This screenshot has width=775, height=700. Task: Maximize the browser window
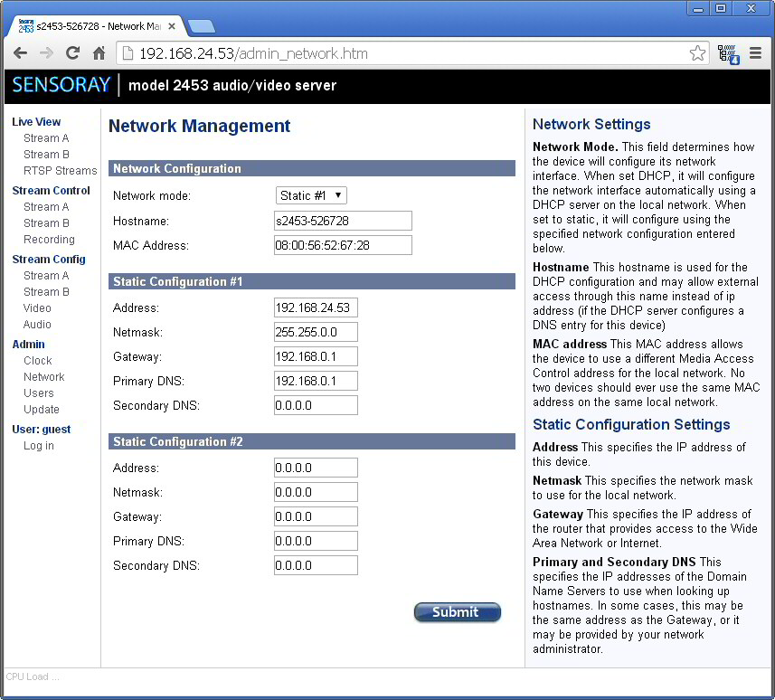721,8
